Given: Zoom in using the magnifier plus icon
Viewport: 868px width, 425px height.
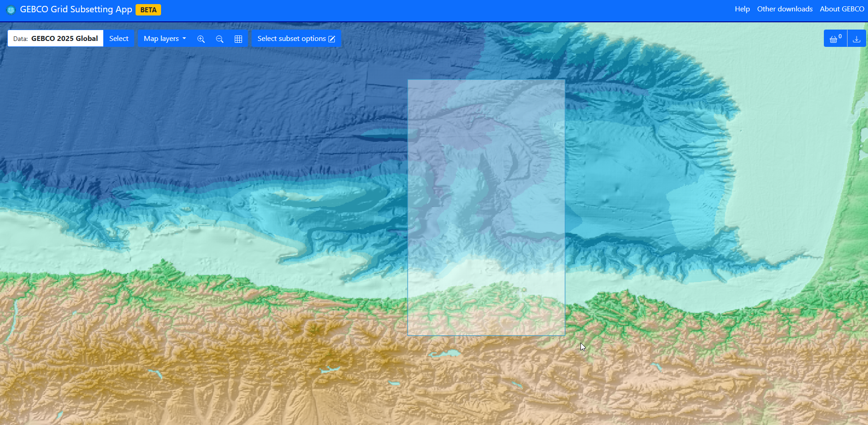Looking at the screenshot, I should [x=201, y=39].
